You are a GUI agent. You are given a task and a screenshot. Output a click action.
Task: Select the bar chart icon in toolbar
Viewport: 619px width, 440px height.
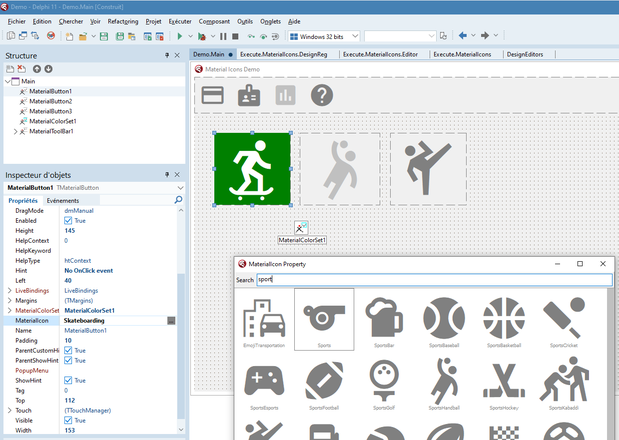point(285,95)
